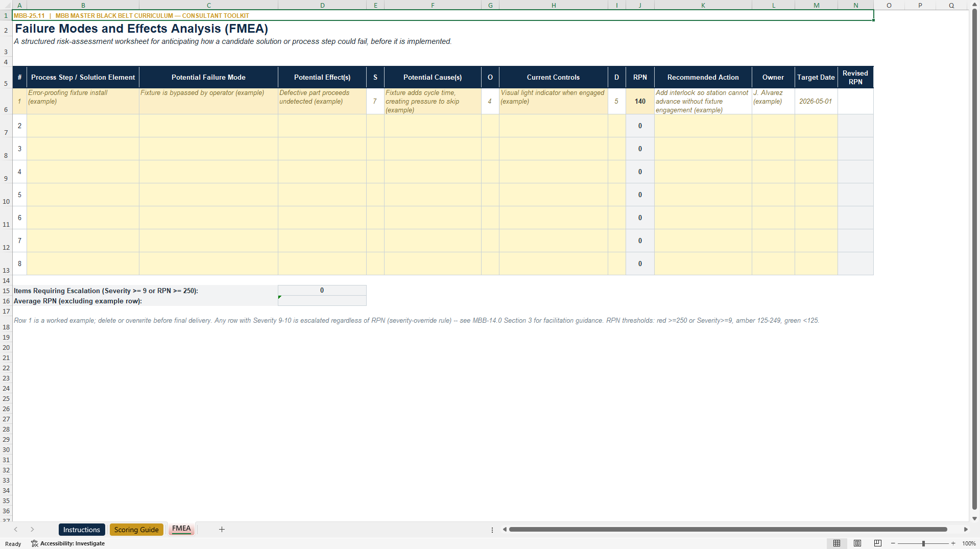Click the 'Average RPN (excluding example row)' label

coord(78,301)
